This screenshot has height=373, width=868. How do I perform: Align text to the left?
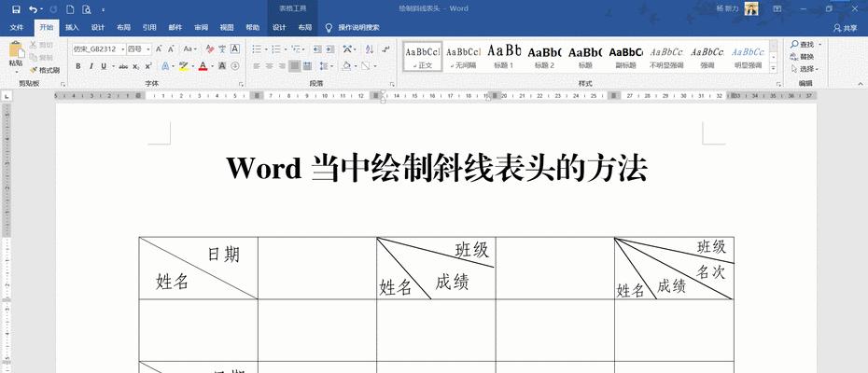257,66
